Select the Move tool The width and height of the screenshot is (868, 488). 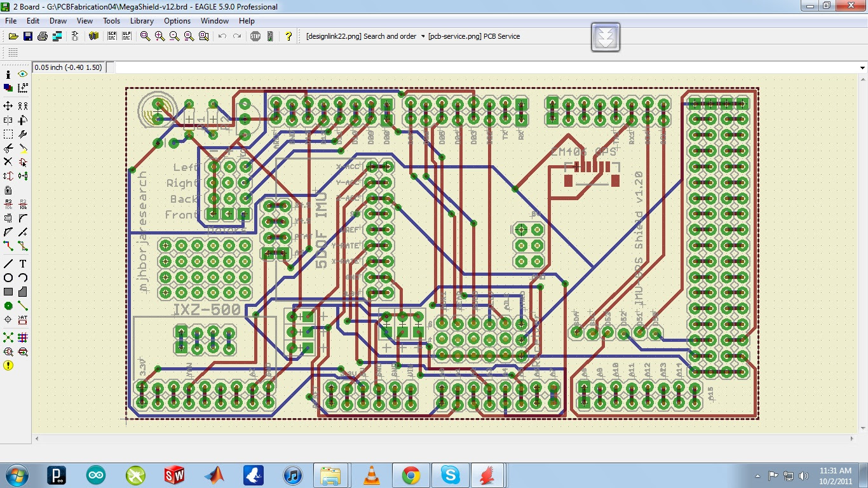pyautogui.click(x=8, y=105)
